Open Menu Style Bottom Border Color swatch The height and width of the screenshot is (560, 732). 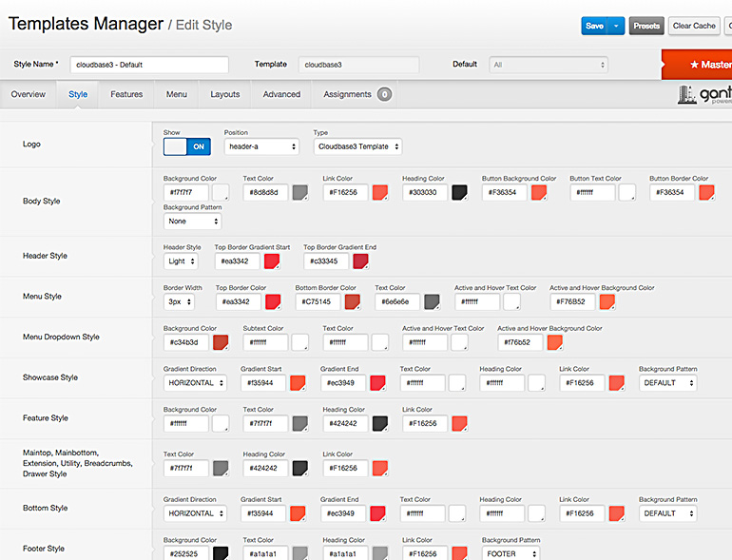coord(353,301)
